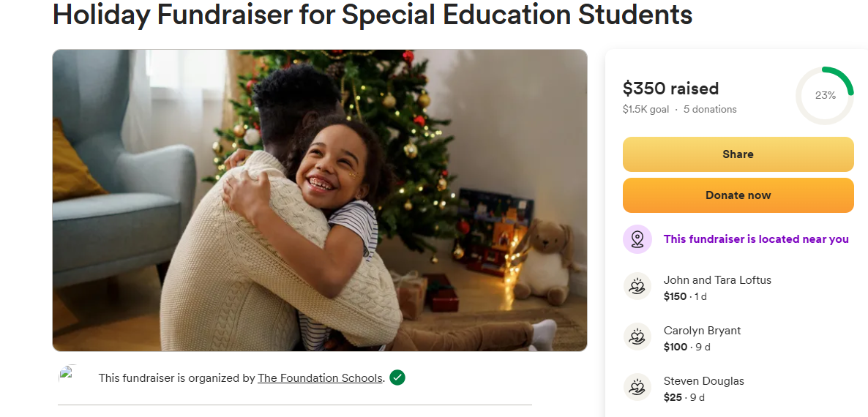This screenshot has width=868, height=417.
Task: Click the Holiday Fundraiser page title
Action: click(373, 14)
